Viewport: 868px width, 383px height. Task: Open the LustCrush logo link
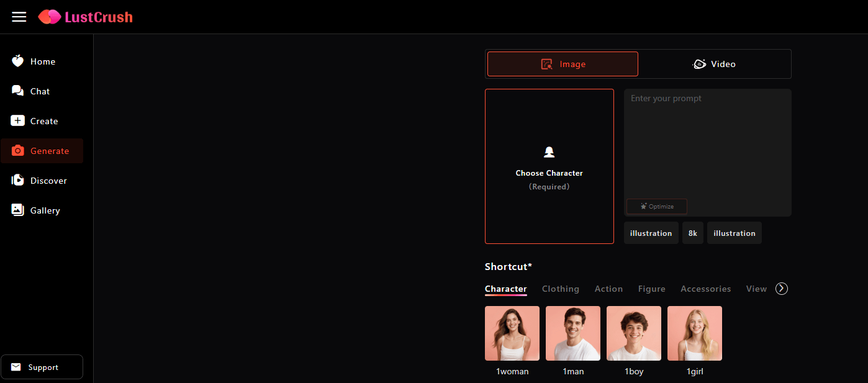(x=85, y=17)
